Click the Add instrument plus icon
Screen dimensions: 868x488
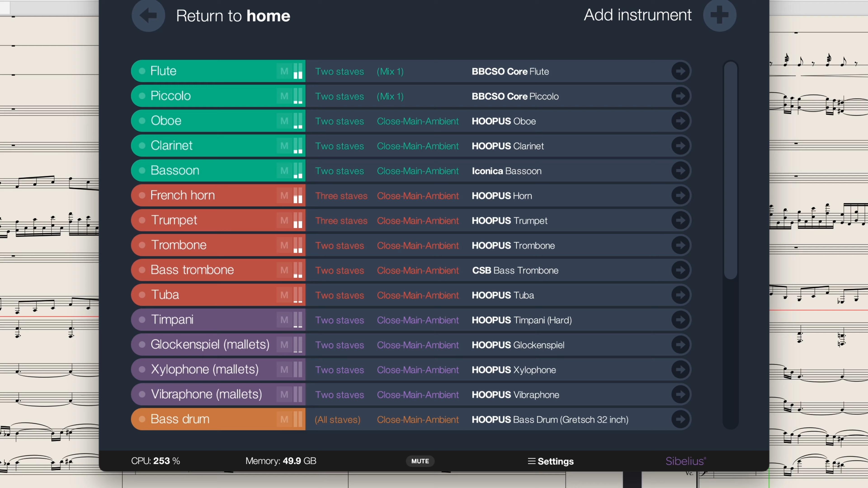click(720, 15)
